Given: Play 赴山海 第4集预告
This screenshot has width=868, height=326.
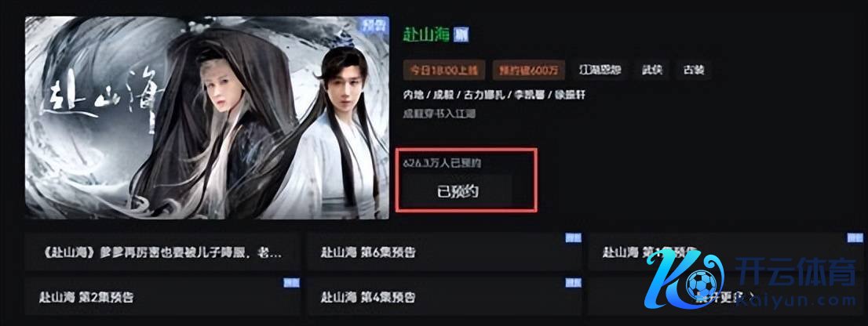Looking at the screenshot, I should [445, 297].
